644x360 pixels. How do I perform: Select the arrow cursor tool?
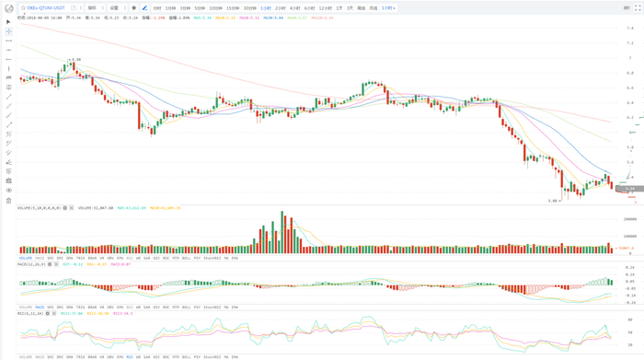[8, 22]
